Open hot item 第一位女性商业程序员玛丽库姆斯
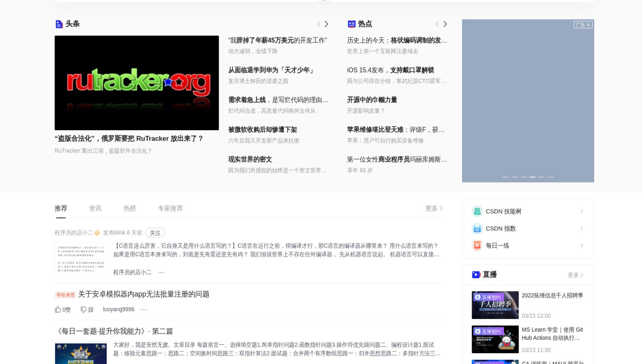Image resolution: width=643 pixels, height=364 pixels. point(397,159)
